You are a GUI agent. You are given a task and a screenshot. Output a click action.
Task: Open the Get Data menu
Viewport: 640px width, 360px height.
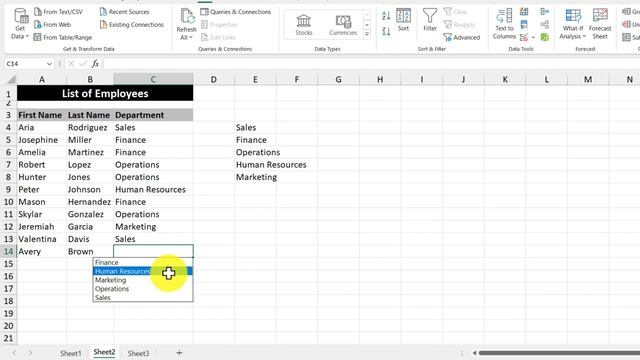coord(20,24)
